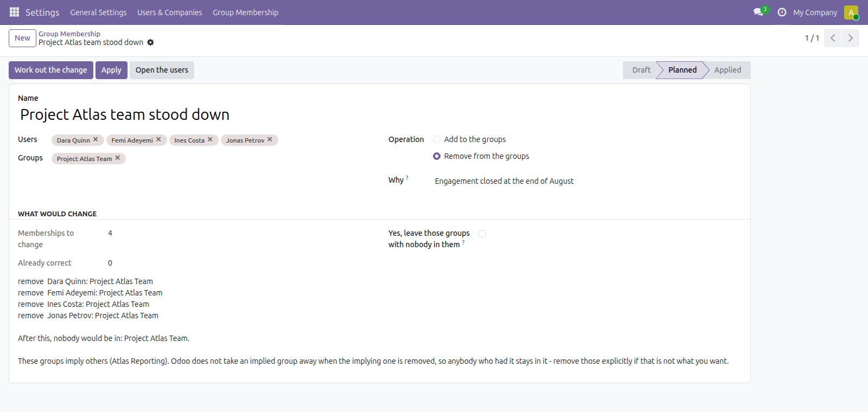Open Users & Companies menu
This screenshot has height=412, width=868.
(169, 12)
